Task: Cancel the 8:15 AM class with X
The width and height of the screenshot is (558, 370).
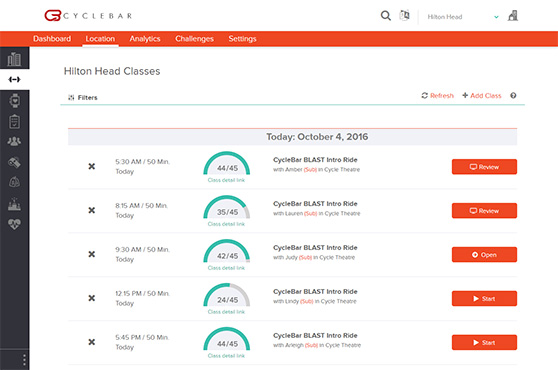Action: point(91,210)
